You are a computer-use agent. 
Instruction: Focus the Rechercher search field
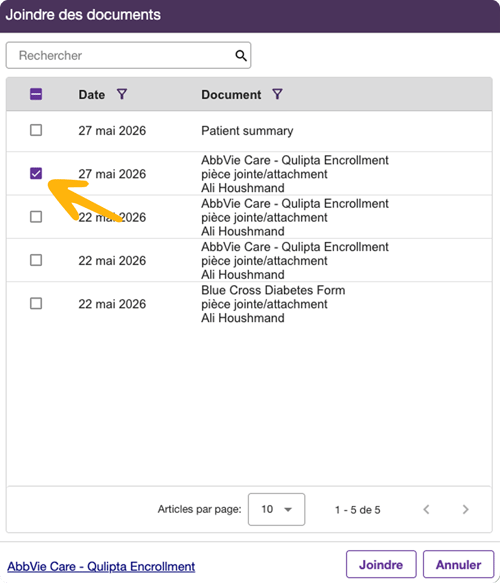(128, 55)
